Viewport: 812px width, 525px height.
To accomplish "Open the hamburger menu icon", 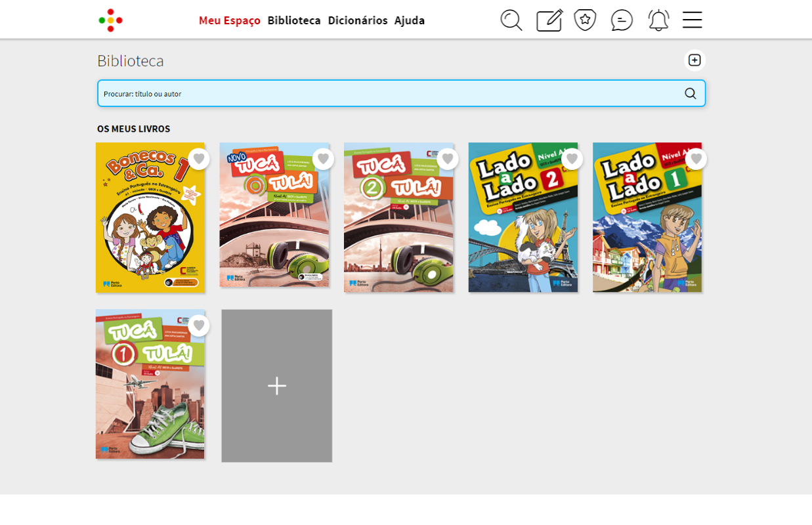I will point(693,20).
